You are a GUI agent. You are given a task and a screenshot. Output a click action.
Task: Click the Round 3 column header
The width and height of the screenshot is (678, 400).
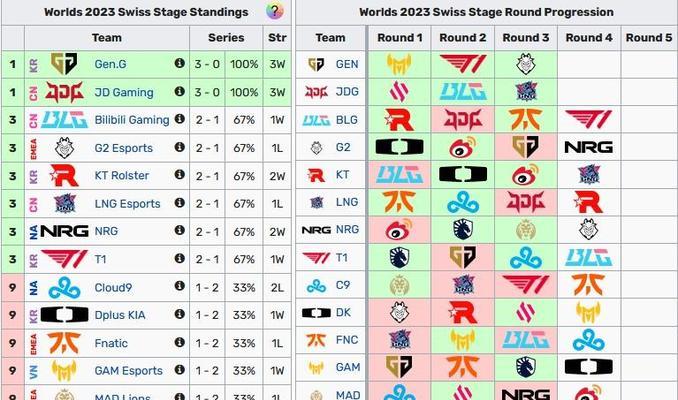click(526, 38)
